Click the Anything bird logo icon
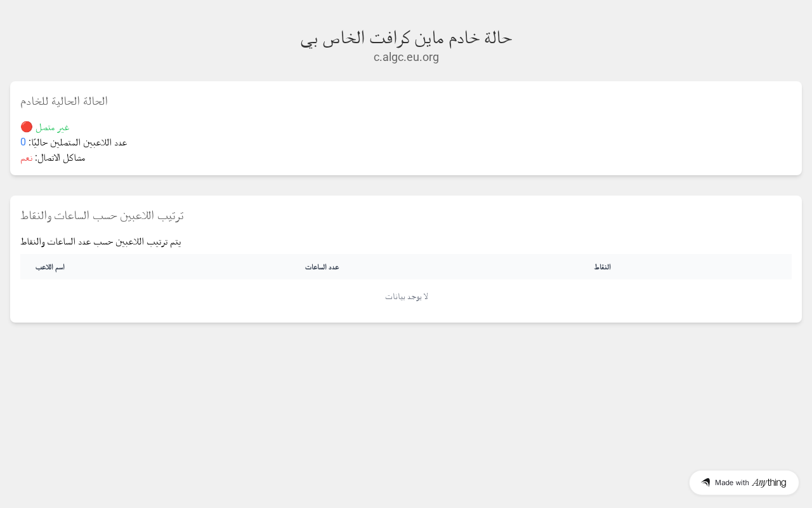Image resolution: width=812 pixels, height=508 pixels. pyautogui.click(x=705, y=483)
